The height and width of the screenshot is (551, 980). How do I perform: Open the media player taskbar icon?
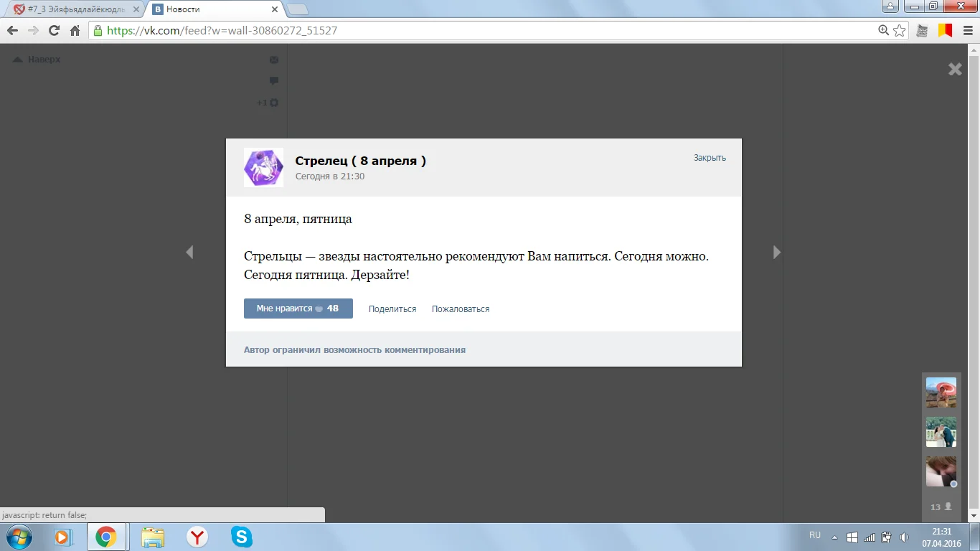point(63,537)
